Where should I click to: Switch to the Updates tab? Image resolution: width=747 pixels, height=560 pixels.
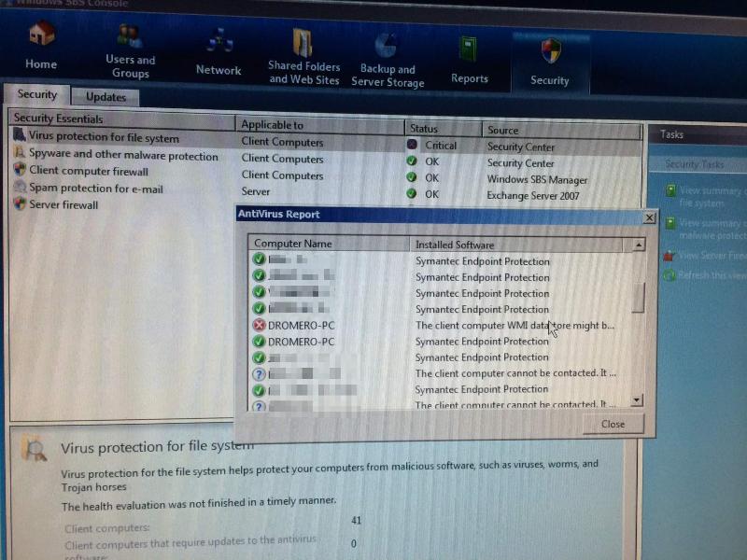(x=106, y=97)
